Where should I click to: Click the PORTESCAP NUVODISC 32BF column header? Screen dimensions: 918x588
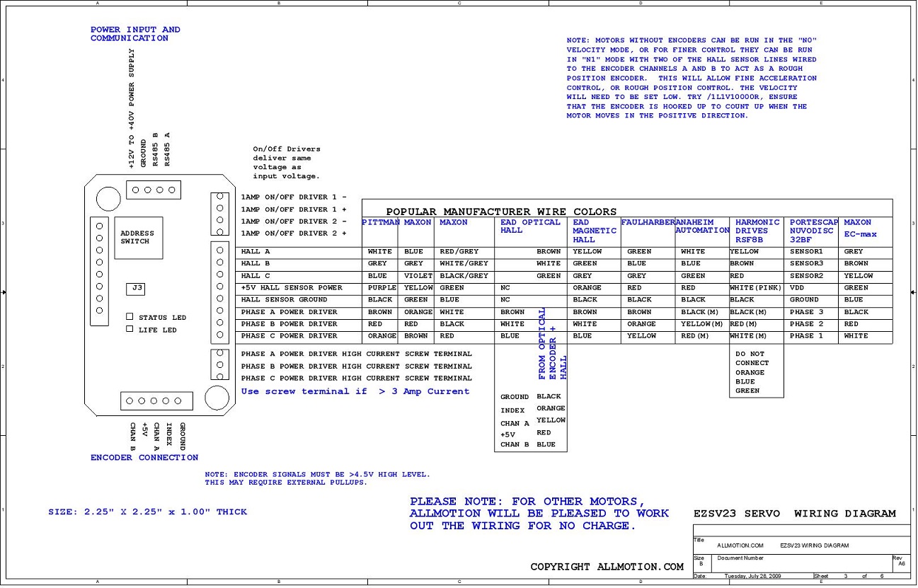[814, 231]
